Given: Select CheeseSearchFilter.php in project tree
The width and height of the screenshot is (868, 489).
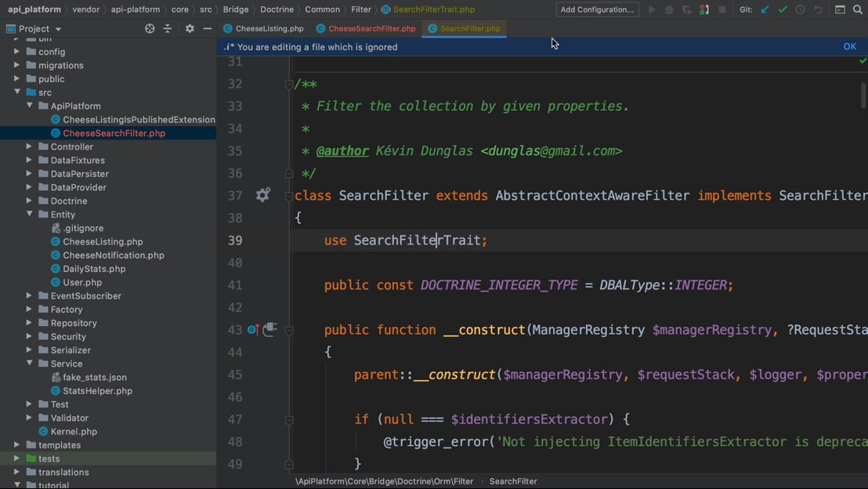Looking at the screenshot, I should pos(114,133).
